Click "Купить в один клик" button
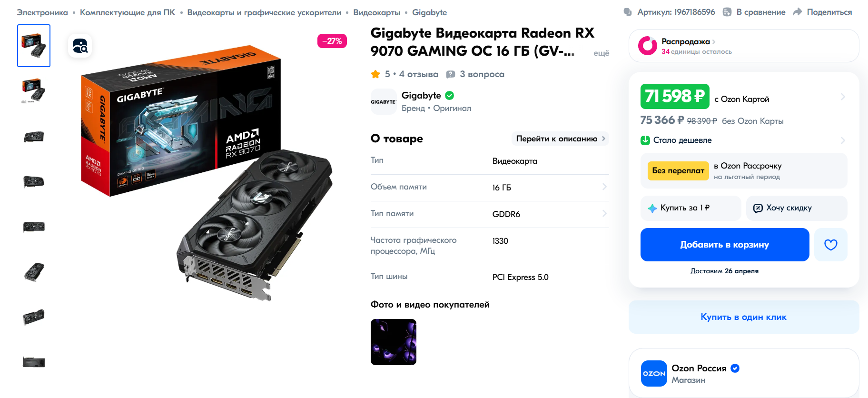This screenshot has width=868, height=398. (744, 317)
